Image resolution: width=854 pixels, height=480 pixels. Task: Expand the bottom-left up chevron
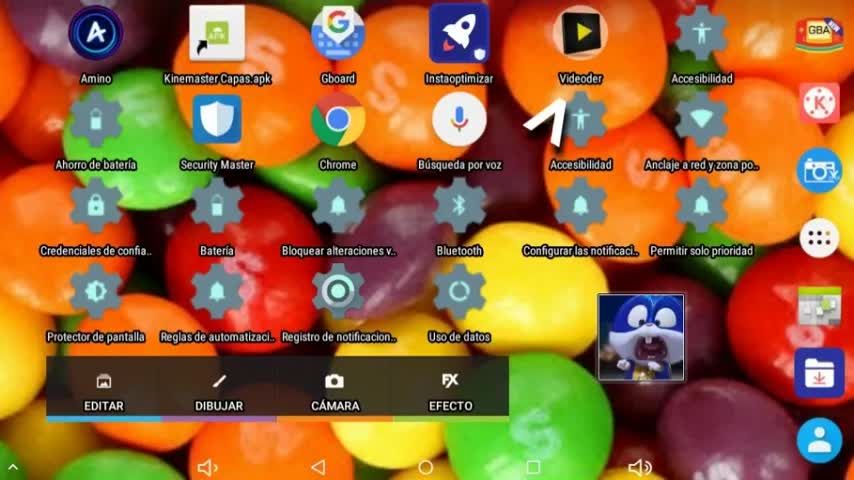point(12,467)
